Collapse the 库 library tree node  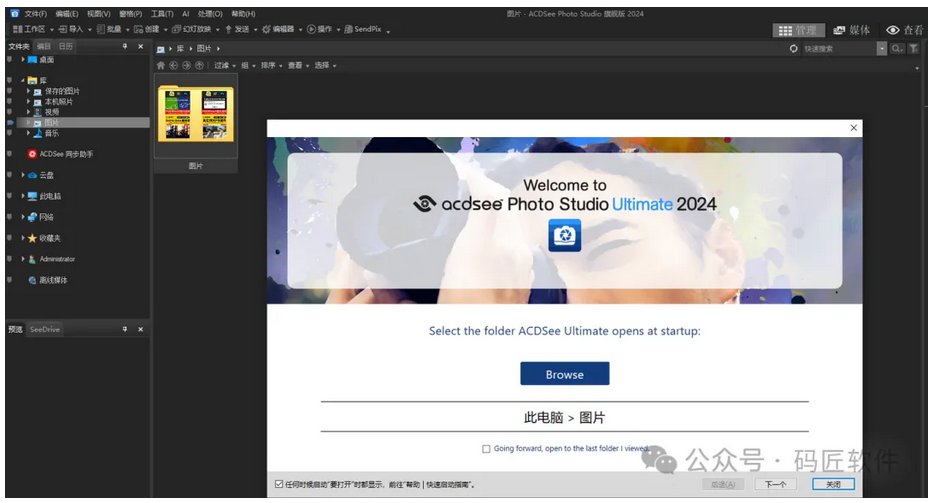pos(23,80)
